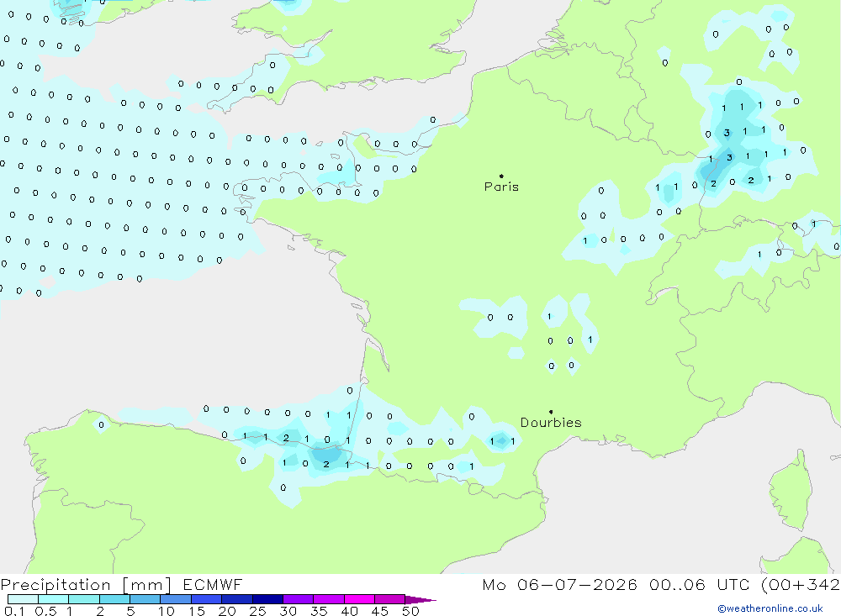This screenshot has height=616, width=841.
Task: Click the Paris city label
Action: coord(501,187)
